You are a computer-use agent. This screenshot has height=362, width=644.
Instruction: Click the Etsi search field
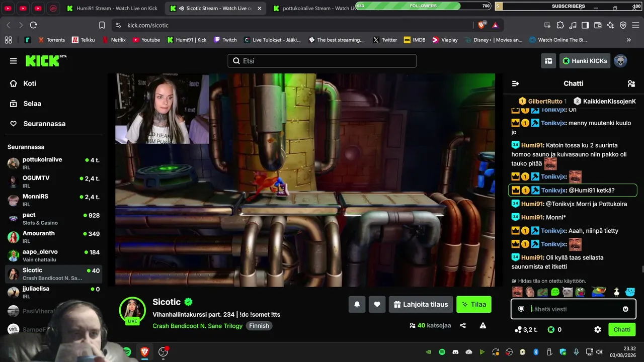(322, 61)
